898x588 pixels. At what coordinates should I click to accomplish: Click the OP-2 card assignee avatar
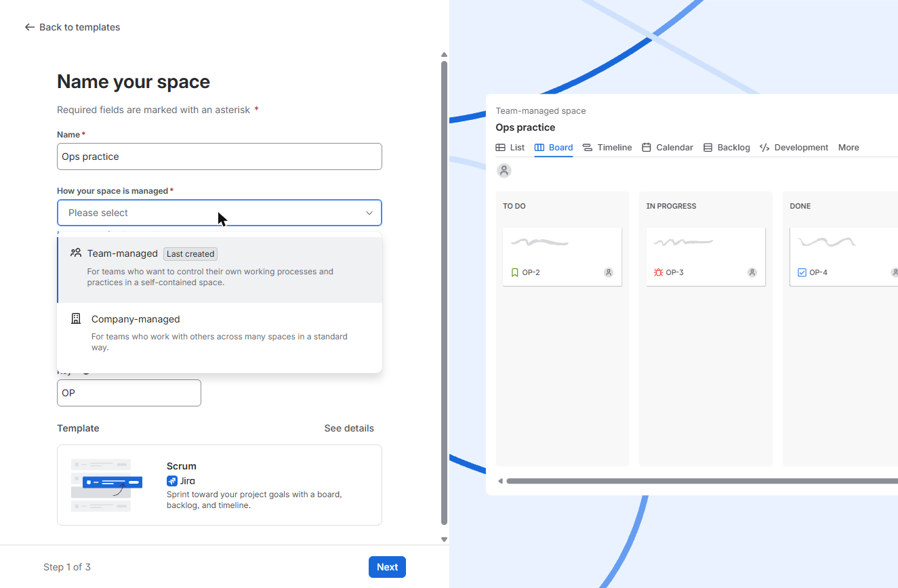click(609, 272)
